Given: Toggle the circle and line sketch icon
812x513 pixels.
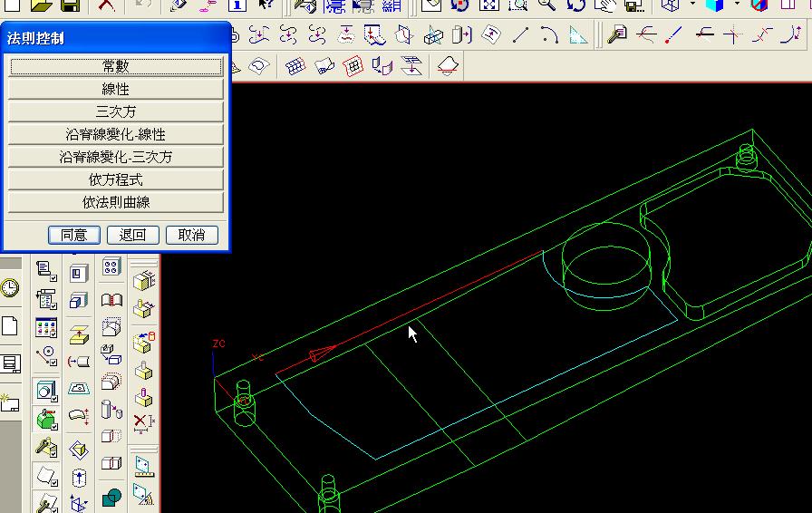Looking at the screenshot, I should pyautogui.click(x=46, y=356).
